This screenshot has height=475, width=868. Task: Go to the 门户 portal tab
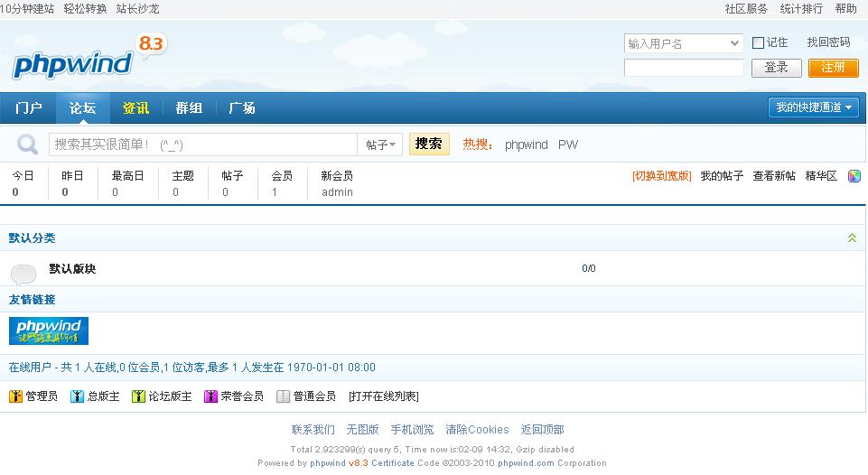28,108
